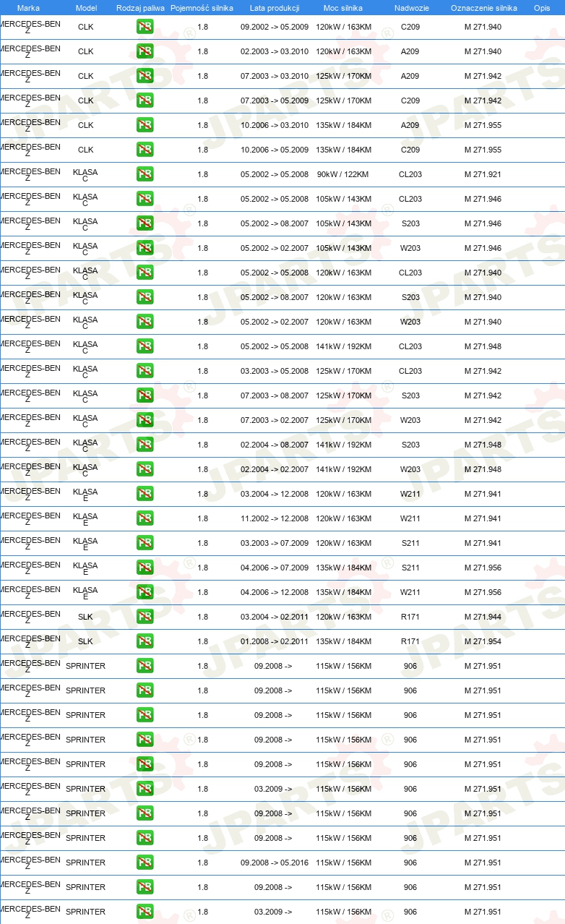
Task: Click CL203 body in the 90kW row
Action: tap(410, 174)
